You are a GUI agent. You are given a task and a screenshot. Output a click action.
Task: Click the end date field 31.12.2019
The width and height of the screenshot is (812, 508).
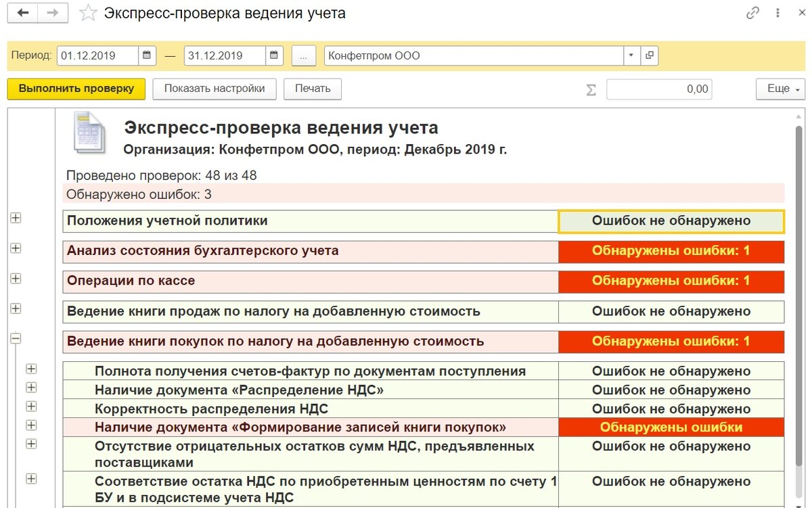click(x=224, y=55)
